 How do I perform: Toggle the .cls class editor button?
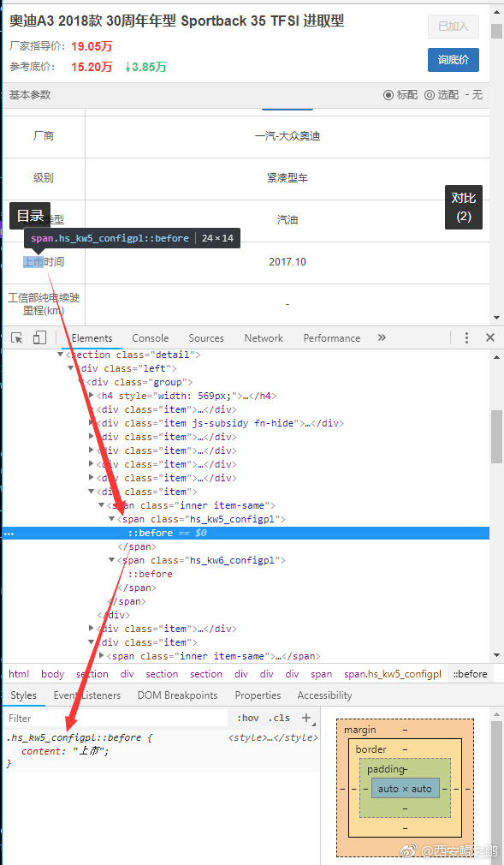pyautogui.click(x=279, y=718)
